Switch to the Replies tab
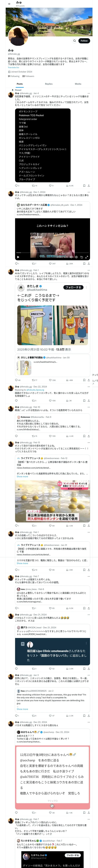This screenshot has width=98, height=868. pos(49,84)
